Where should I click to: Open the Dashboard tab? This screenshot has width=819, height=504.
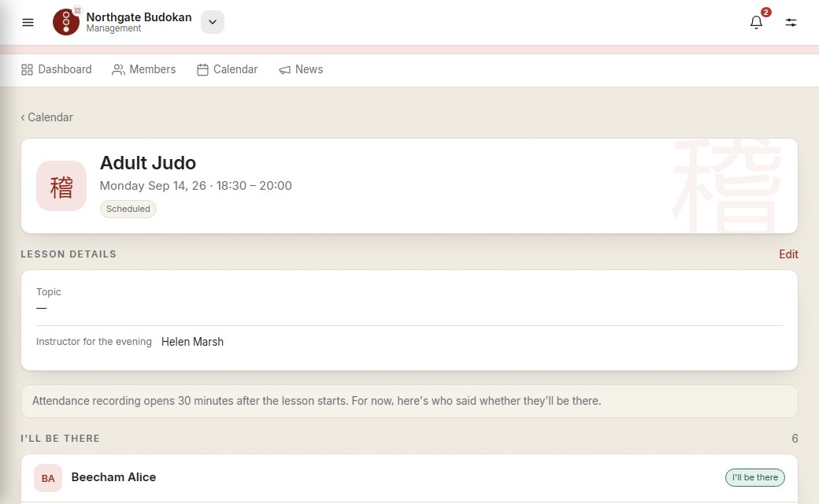pos(57,69)
